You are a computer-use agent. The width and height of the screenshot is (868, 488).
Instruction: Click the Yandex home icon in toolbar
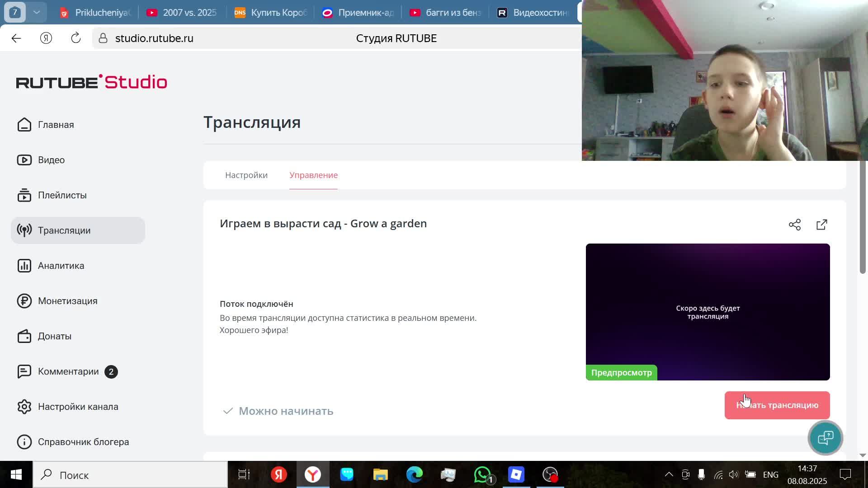46,38
